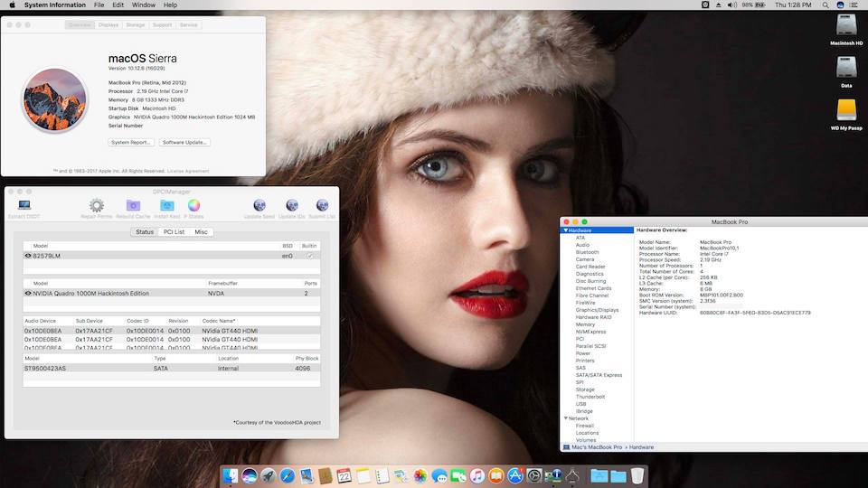
Task: Open the Macintosh HD desktop drive
Action: [x=845, y=26]
